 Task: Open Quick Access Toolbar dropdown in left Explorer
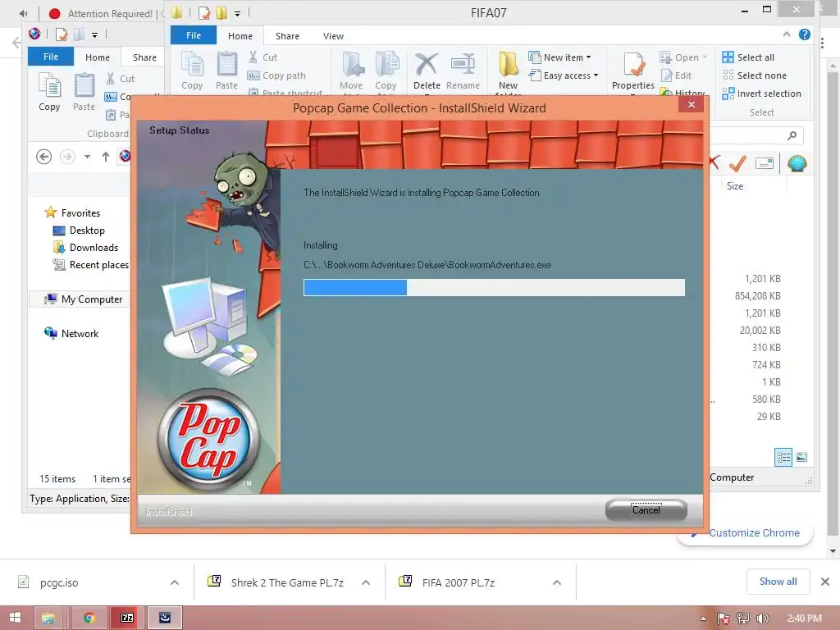[94, 35]
